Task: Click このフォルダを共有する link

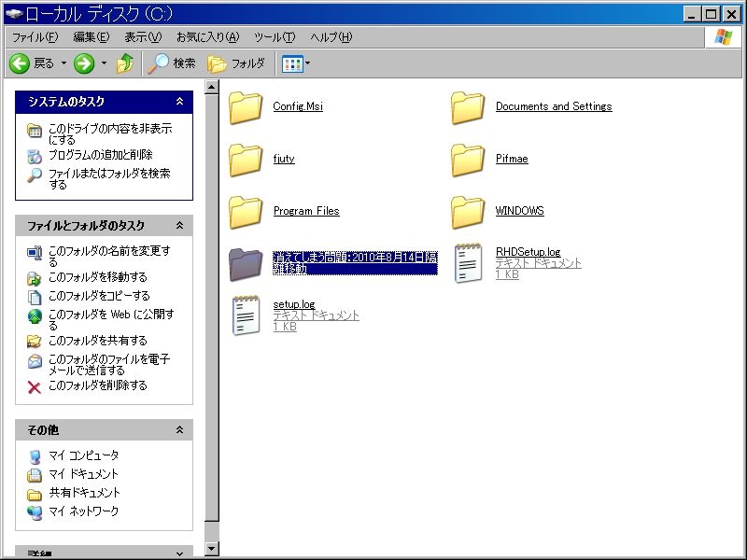Action: point(98,341)
